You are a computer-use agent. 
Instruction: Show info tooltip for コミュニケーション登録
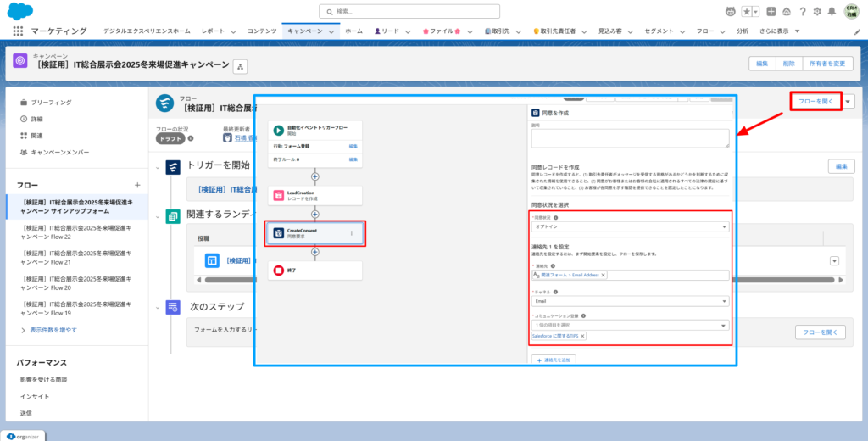[x=583, y=316]
